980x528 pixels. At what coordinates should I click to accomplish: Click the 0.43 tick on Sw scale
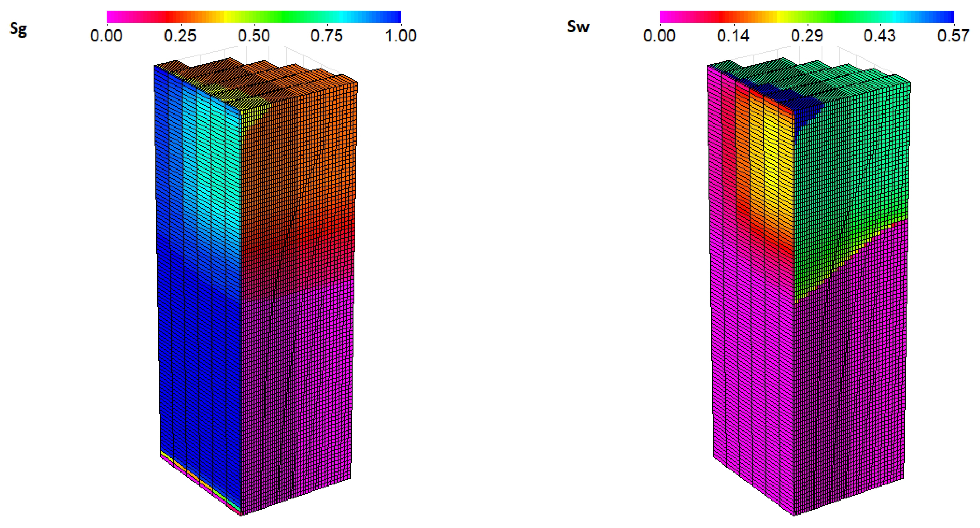coord(879,36)
